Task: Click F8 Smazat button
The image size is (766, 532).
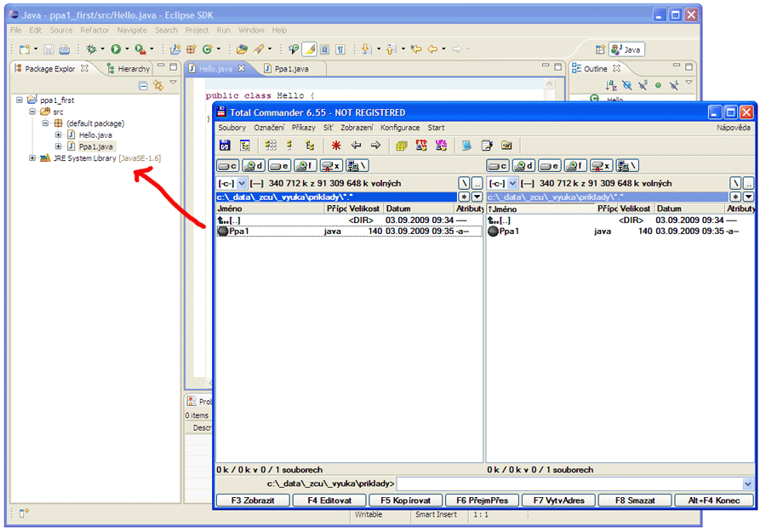Action: click(635, 501)
